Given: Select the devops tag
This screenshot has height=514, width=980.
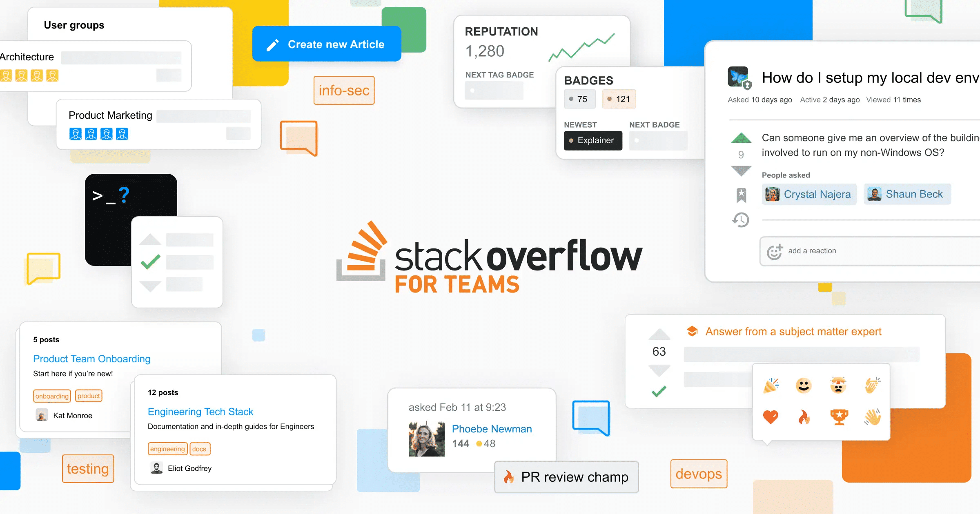Looking at the screenshot, I should tap(699, 474).
